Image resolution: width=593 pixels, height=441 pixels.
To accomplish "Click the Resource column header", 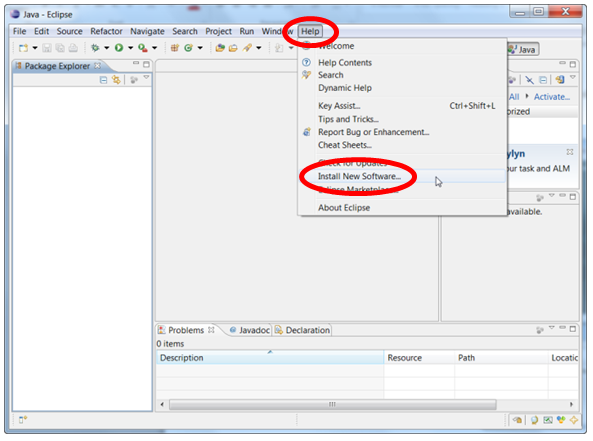I will [419, 358].
